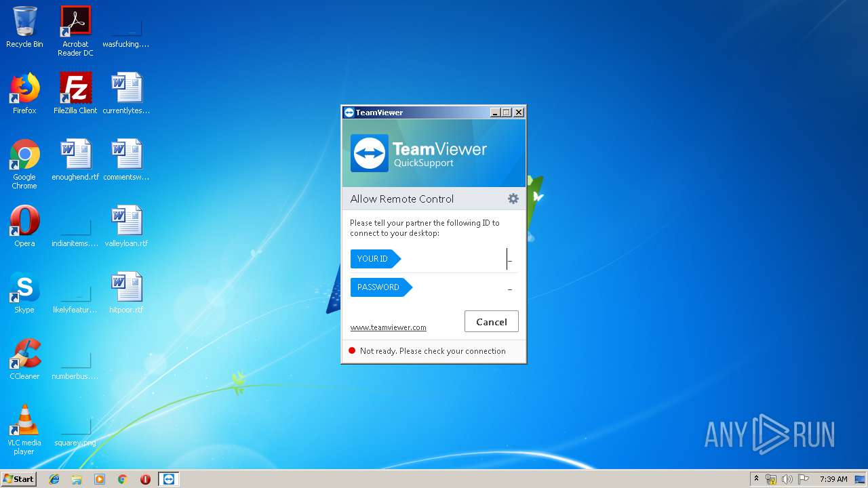Open the network tray icon
The height and width of the screenshot is (488, 868).
(x=771, y=479)
